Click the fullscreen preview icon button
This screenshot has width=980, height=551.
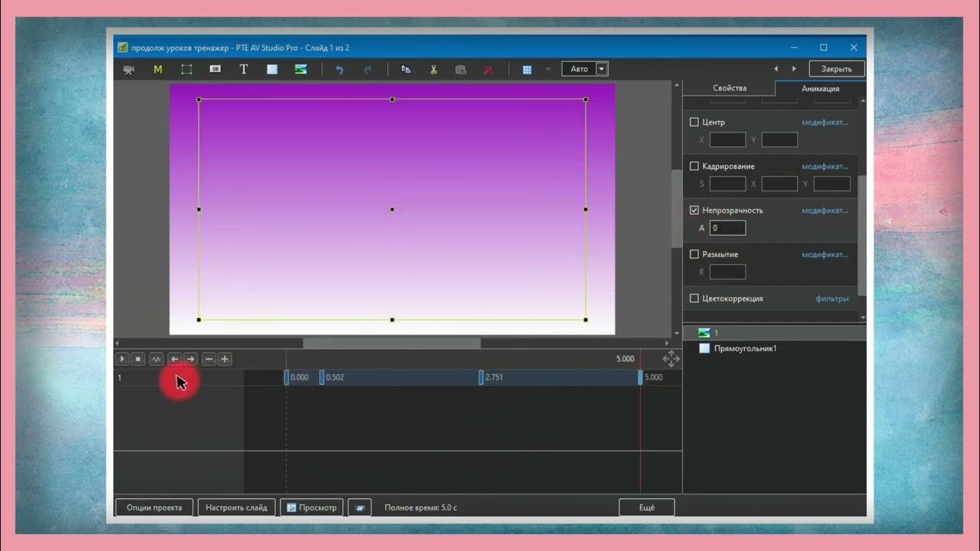tap(360, 507)
